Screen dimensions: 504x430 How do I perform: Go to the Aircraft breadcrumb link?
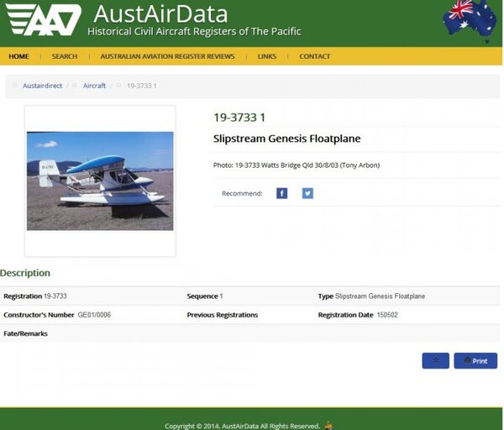point(94,86)
